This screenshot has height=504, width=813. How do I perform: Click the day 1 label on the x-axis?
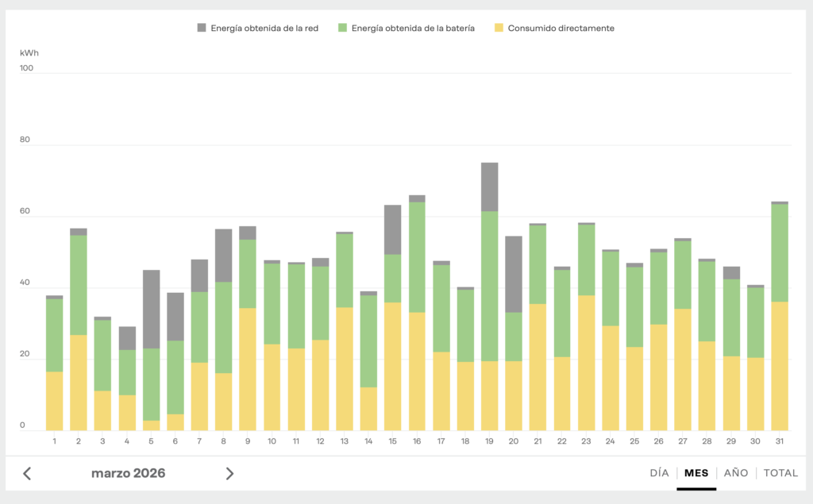54,441
